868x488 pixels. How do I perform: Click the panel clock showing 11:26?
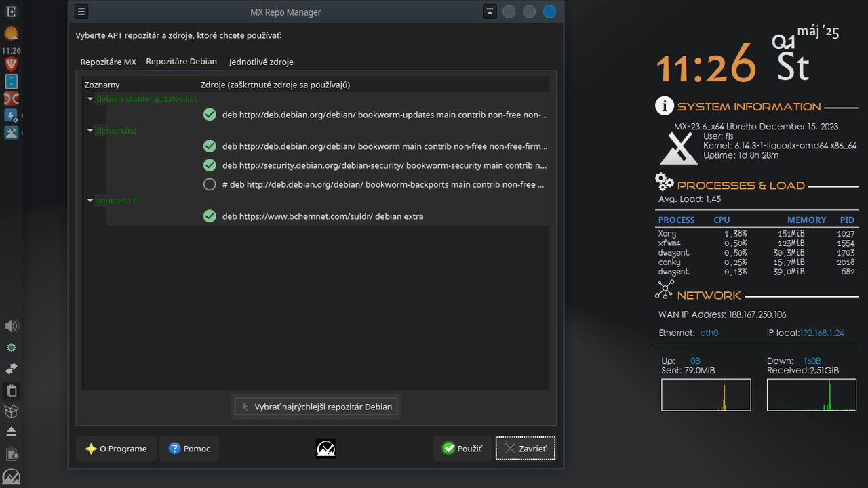coord(11,51)
